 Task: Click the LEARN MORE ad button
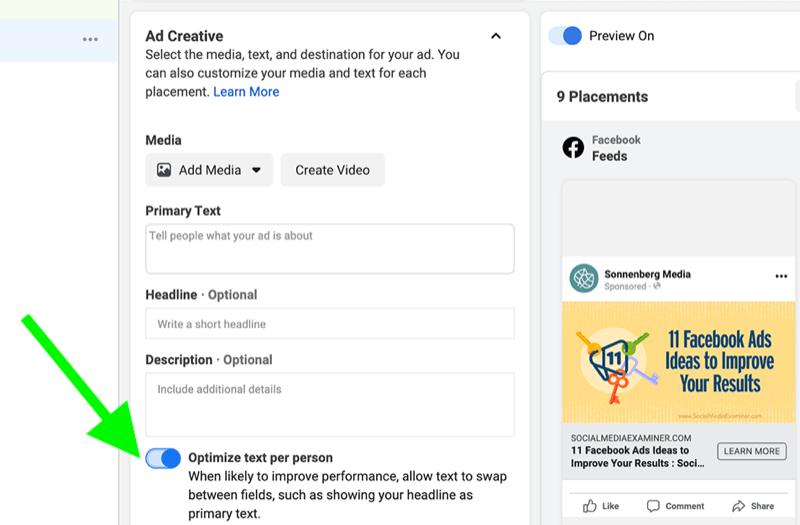tap(752, 451)
